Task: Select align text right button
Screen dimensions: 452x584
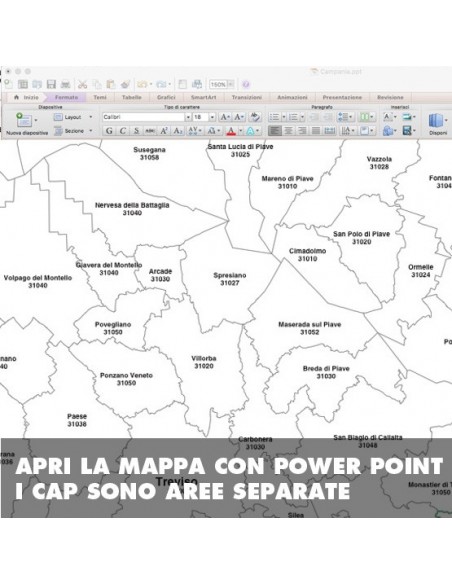Action: (302, 130)
